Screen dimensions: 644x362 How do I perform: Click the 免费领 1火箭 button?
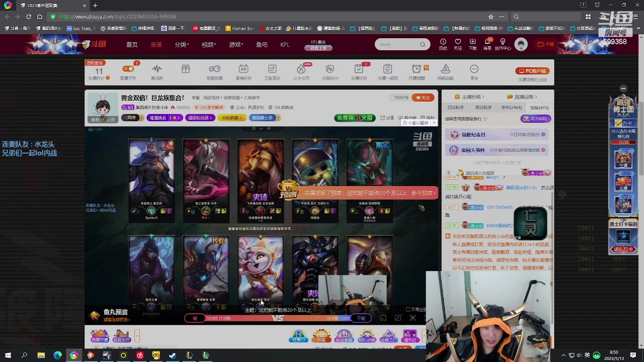point(355,118)
